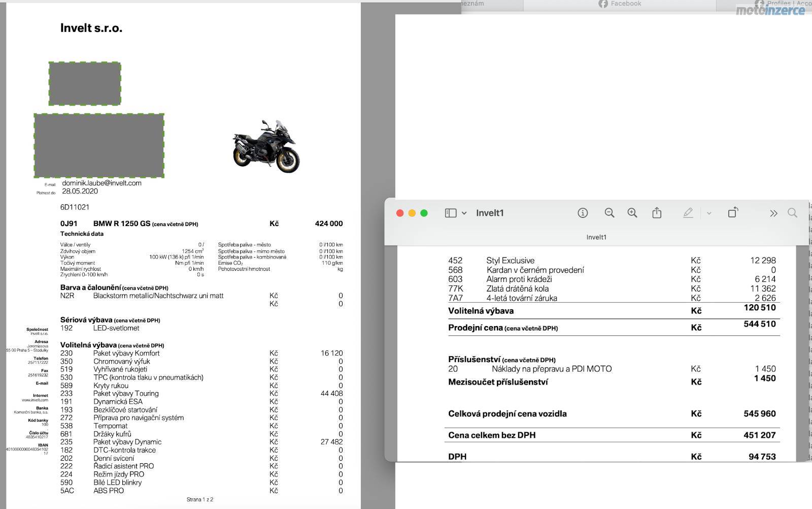Click the green full-screen window button
The height and width of the screenshot is (509, 812).
424,213
